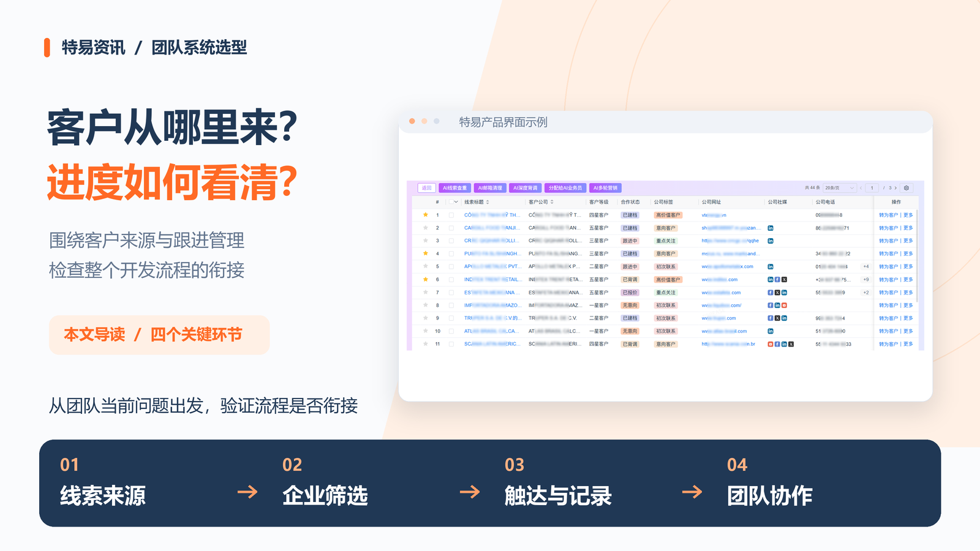This screenshot has width=980, height=551.
Task: Click the page number input field
Action: click(872, 188)
